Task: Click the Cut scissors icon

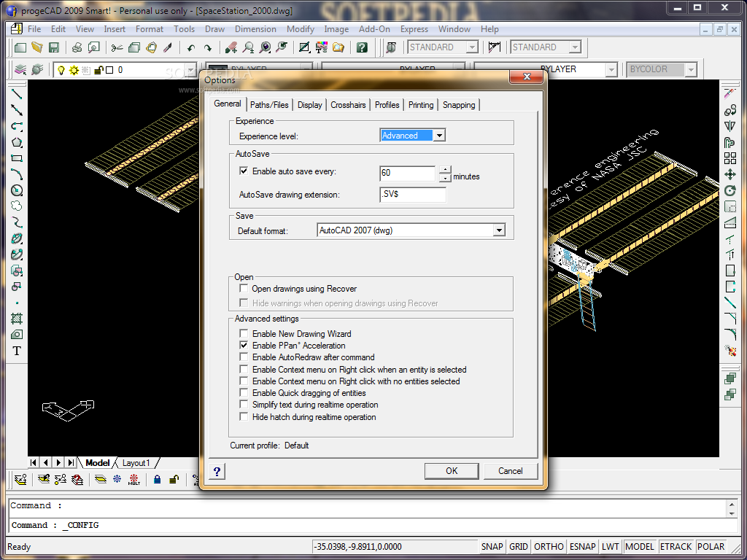Action: [x=117, y=47]
